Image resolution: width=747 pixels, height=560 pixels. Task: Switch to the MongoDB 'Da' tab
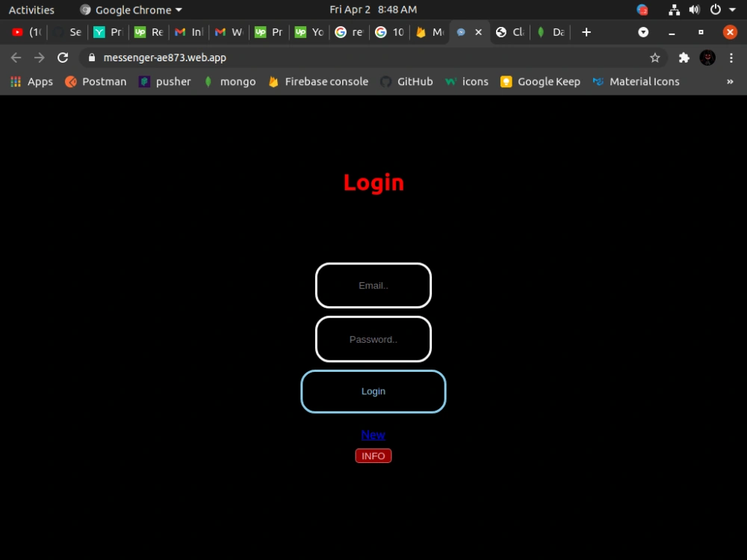[551, 32]
